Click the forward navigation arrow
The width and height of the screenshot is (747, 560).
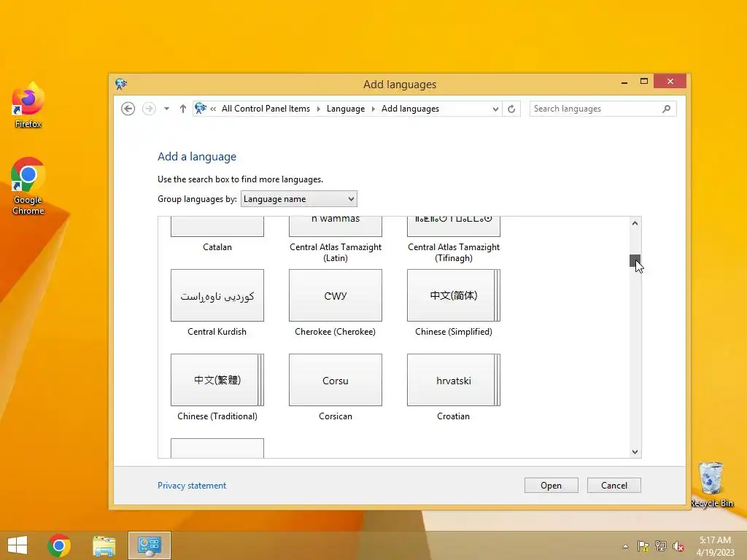(149, 109)
